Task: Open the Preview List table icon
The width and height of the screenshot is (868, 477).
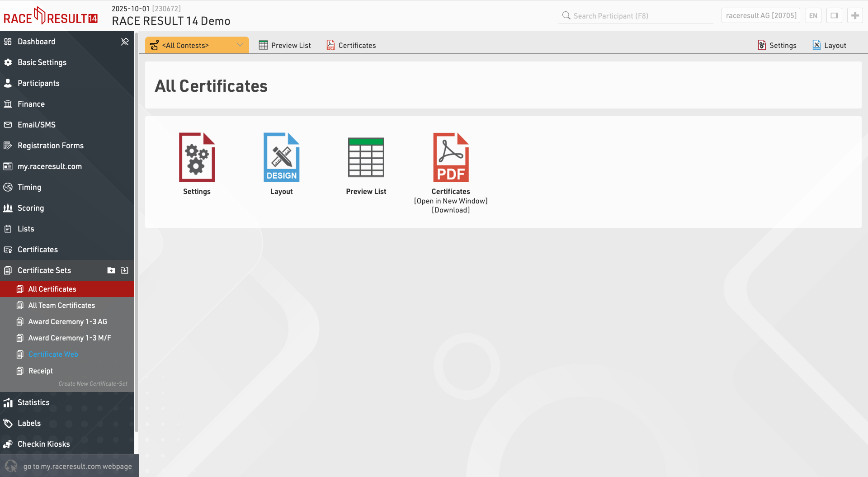Action: pyautogui.click(x=366, y=157)
